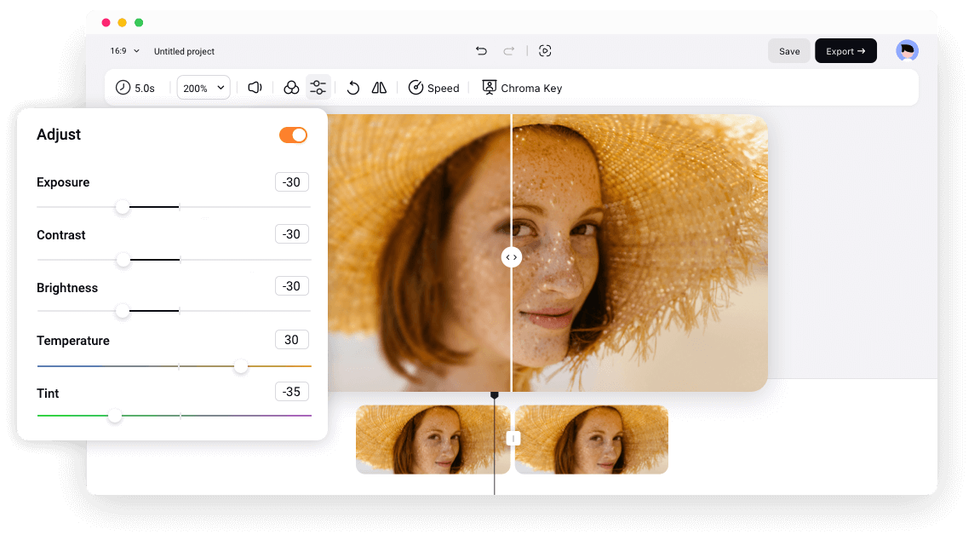Click the flip horizontal icon
The width and height of the screenshot is (980, 546).
click(378, 87)
